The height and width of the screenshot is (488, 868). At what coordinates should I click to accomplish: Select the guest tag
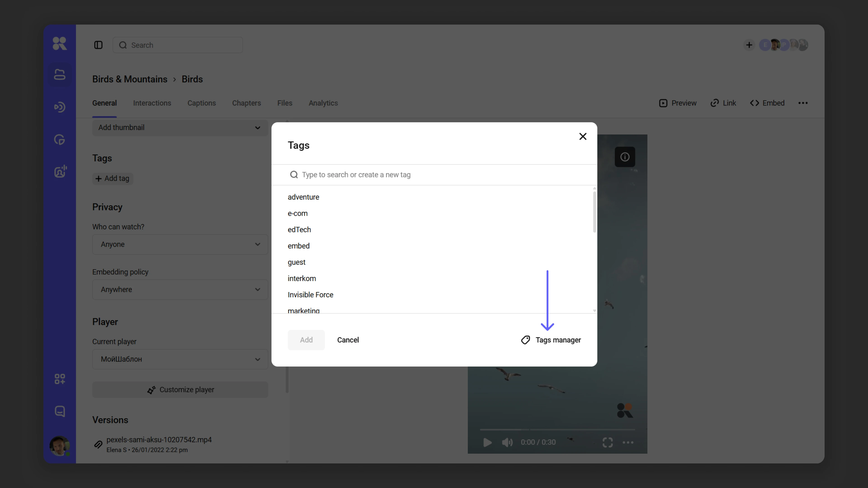[297, 262]
